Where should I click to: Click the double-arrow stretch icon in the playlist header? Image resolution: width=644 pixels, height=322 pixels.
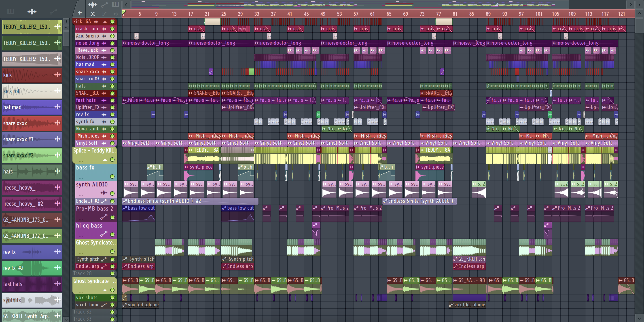coord(116,14)
